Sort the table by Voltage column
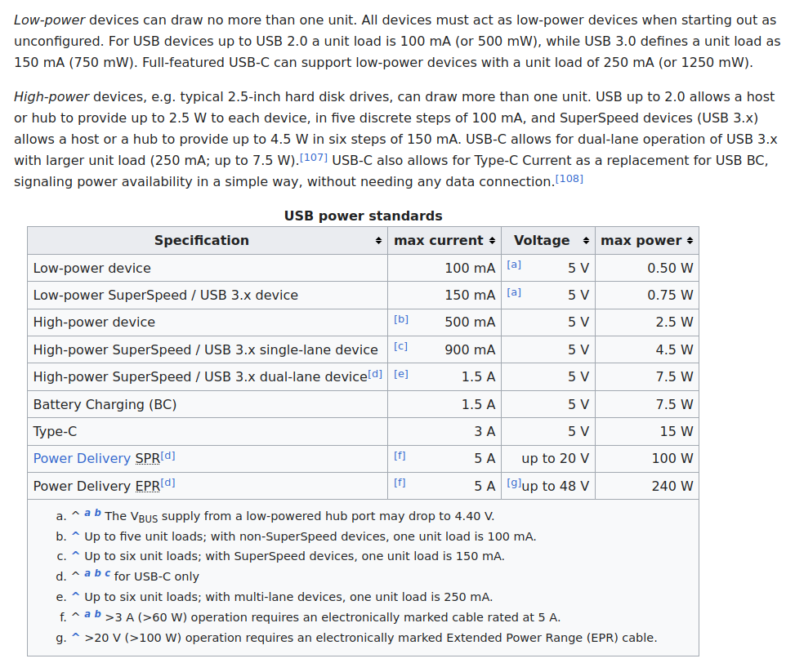The width and height of the screenshot is (786, 672). pyautogui.click(x=586, y=241)
